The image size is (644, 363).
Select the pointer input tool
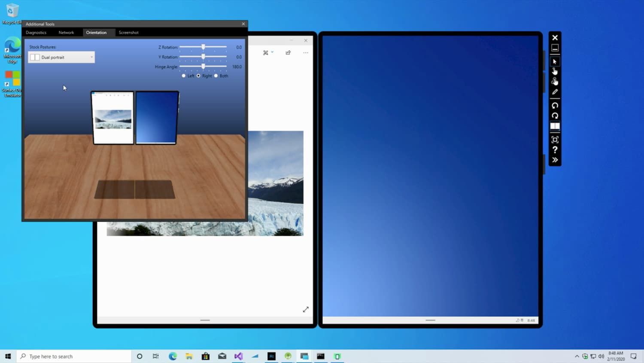click(555, 61)
